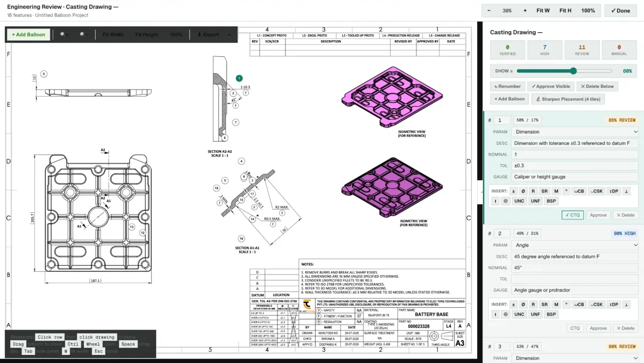The image size is (644, 363).
Task: Click the Done button
Action: coord(620,11)
